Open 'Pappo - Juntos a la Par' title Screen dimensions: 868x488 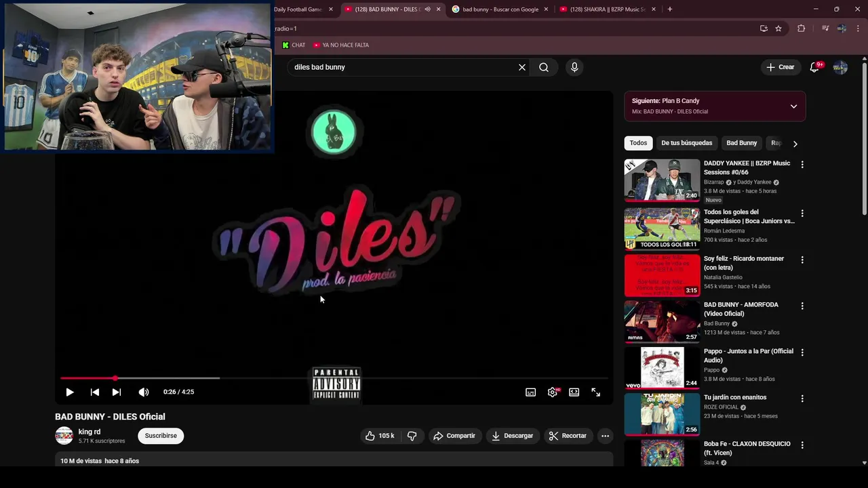click(x=749, y=356)
